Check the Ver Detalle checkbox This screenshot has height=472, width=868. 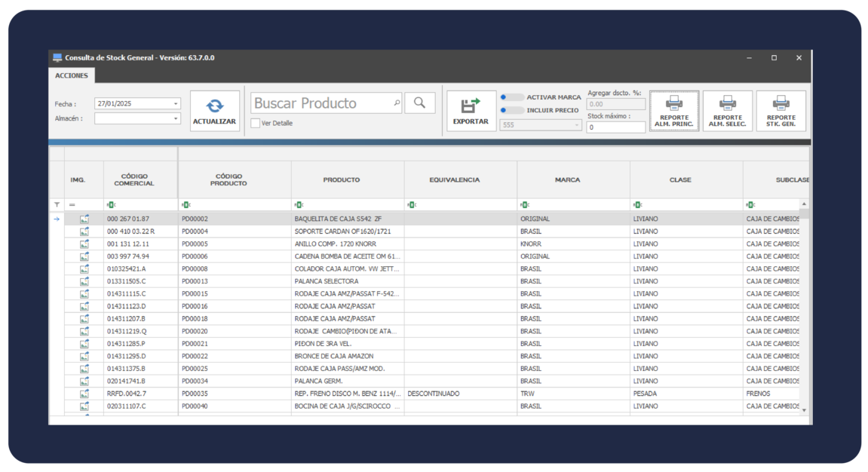point(256,123)
